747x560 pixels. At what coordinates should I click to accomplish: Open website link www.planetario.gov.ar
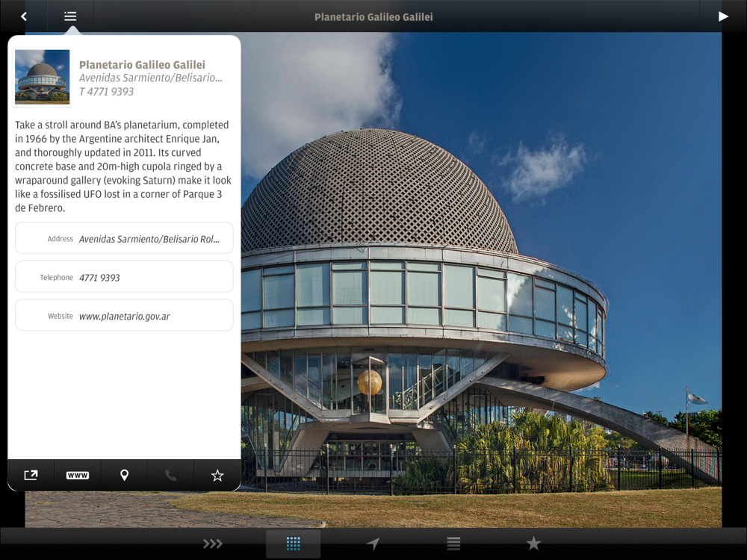[124, 316]
